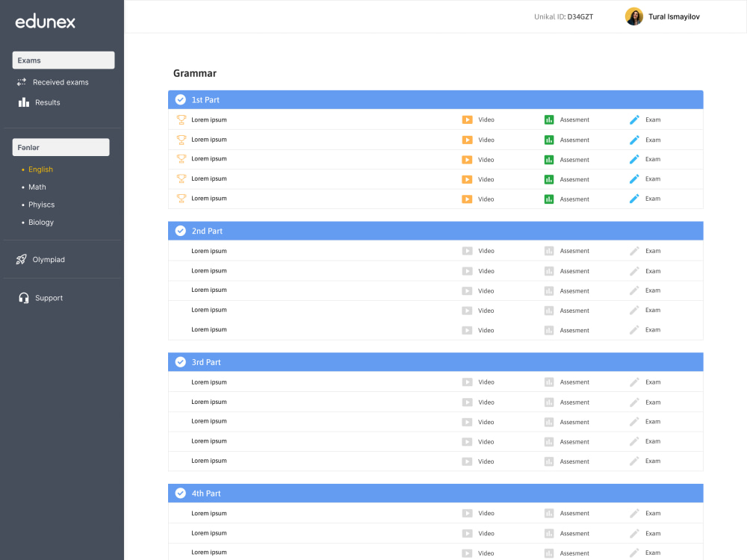
Task: Click the Grammar page heading
Action: pos(195,73)
